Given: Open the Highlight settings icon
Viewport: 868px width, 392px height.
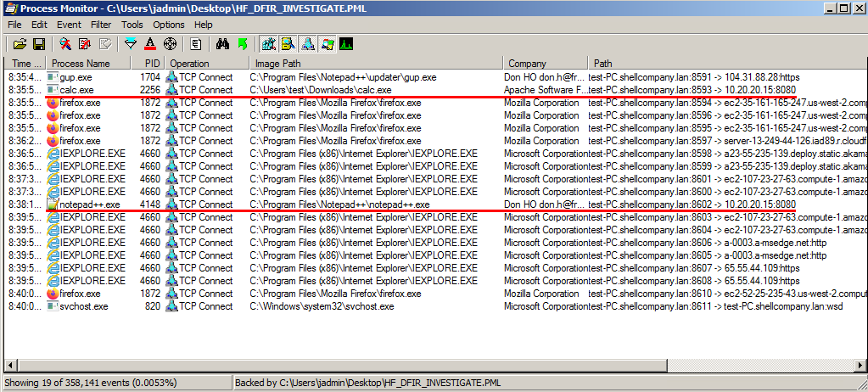Looking at the screenshot, I should click(x=149, y=43).
